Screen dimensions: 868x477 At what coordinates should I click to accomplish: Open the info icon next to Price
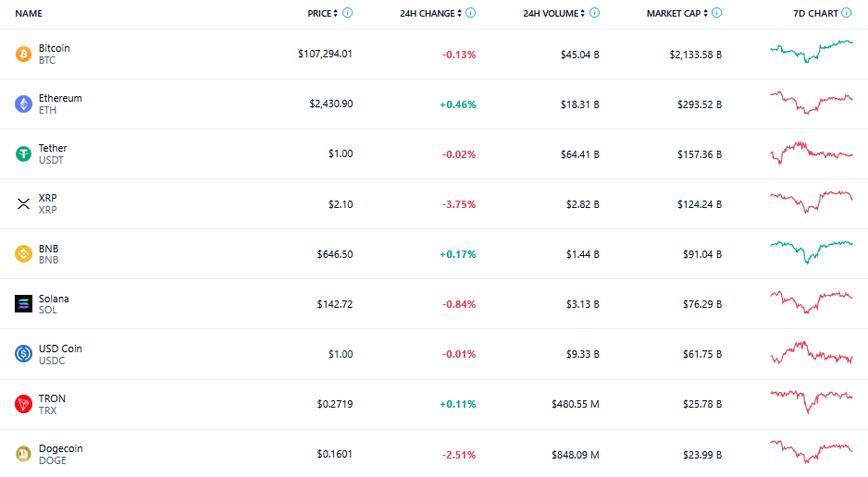(348, 13)
